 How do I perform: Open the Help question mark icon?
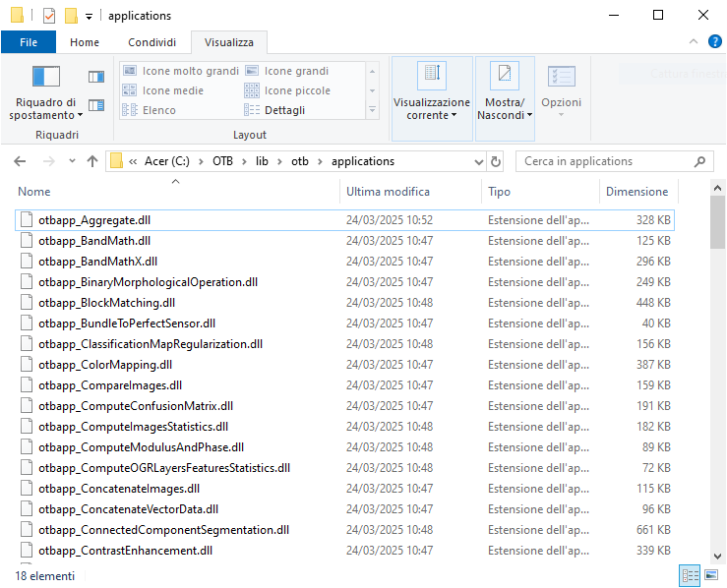click(714, 41)
